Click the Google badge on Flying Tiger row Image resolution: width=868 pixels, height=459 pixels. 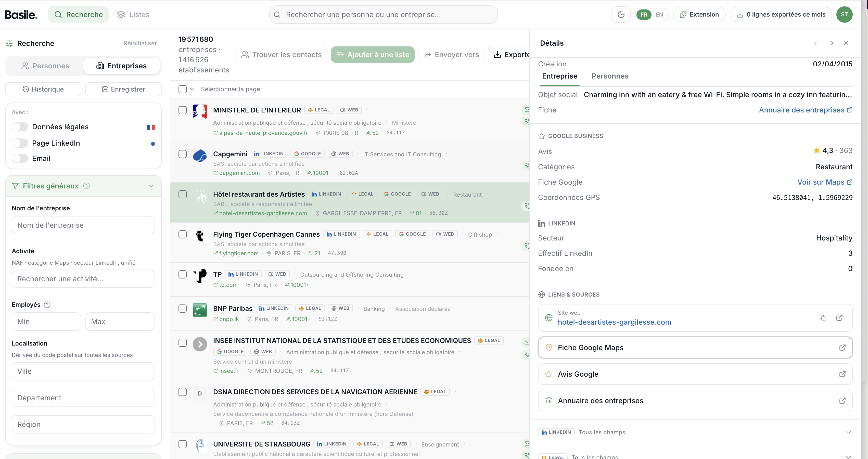coord(412,234)
